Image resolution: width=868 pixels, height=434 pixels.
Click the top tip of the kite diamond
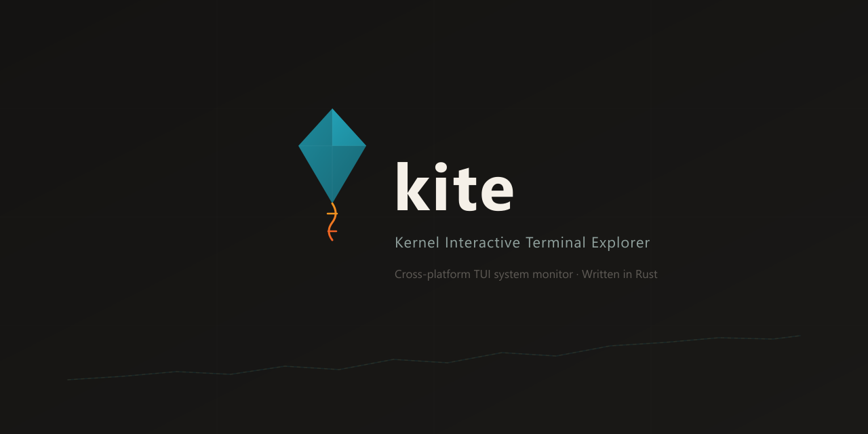coord(332,110)
